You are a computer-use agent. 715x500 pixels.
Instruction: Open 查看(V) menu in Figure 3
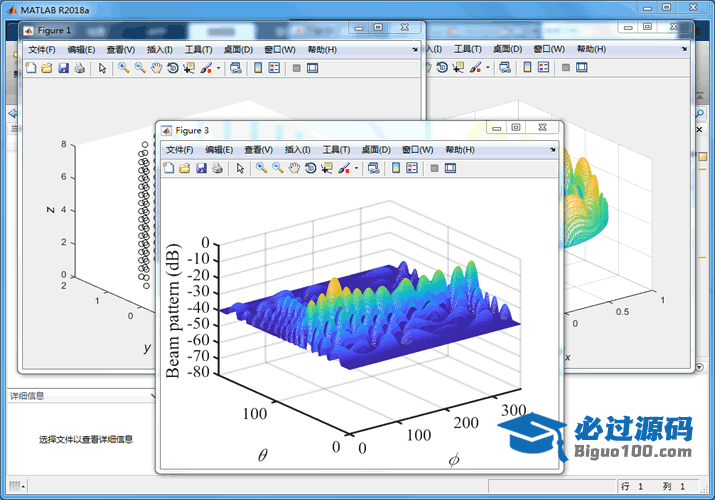point(259,150)
